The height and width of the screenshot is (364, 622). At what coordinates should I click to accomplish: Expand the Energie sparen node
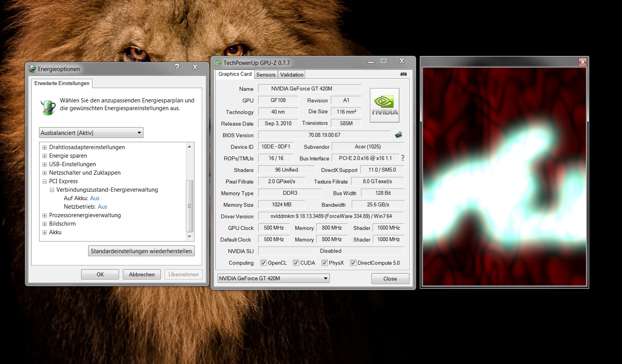(44, 156)
